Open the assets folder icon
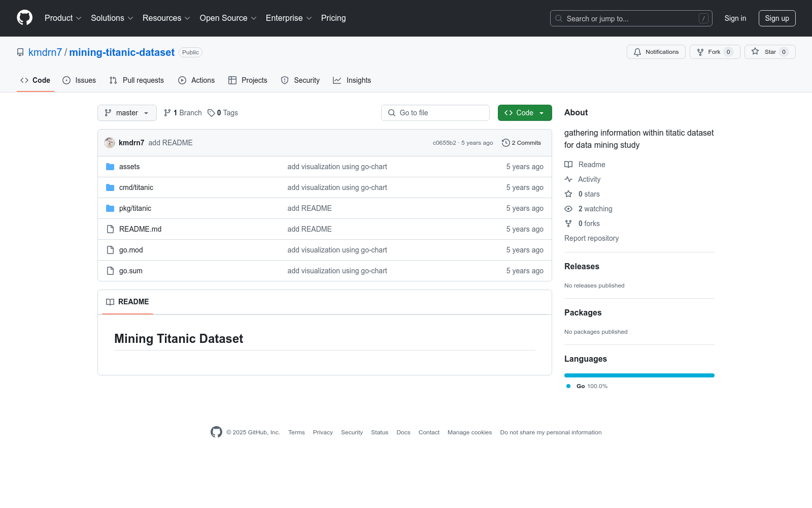The image size is (812, 508). pos(110,167)
